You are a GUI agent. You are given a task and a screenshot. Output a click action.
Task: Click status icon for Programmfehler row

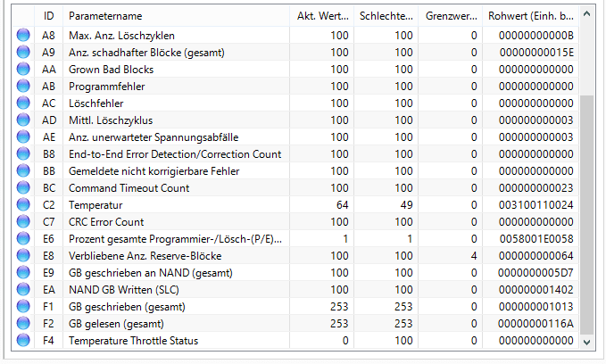tap(23, 87)
